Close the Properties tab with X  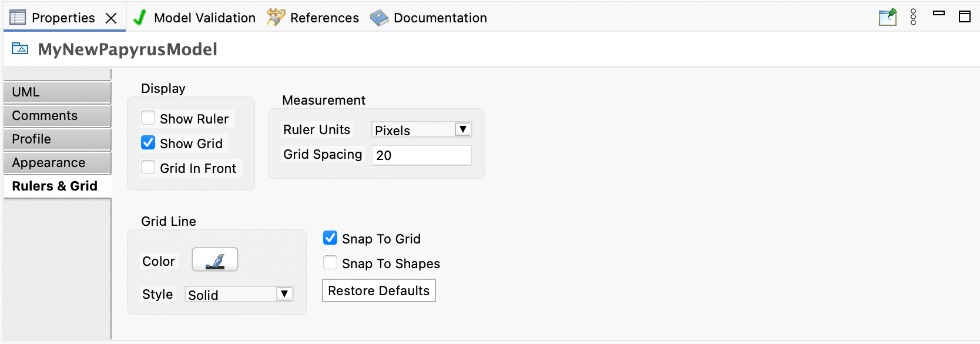click(x=111, y=18)
